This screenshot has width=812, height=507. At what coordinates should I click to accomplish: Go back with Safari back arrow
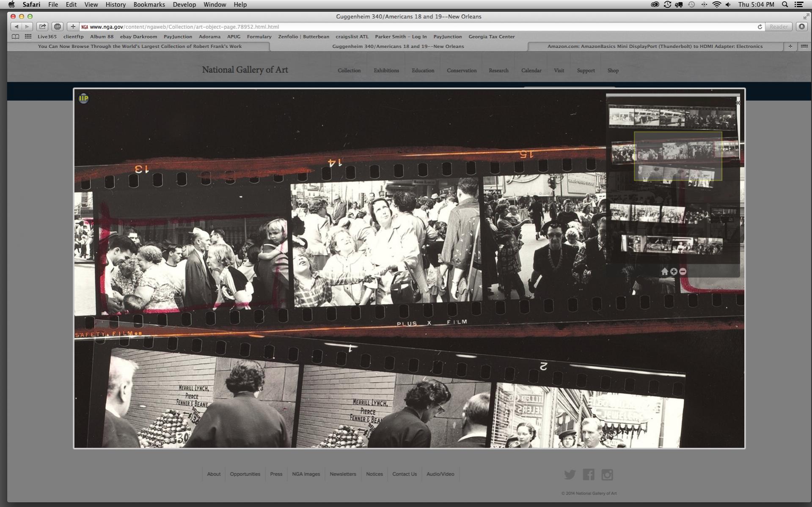(16, 27)
